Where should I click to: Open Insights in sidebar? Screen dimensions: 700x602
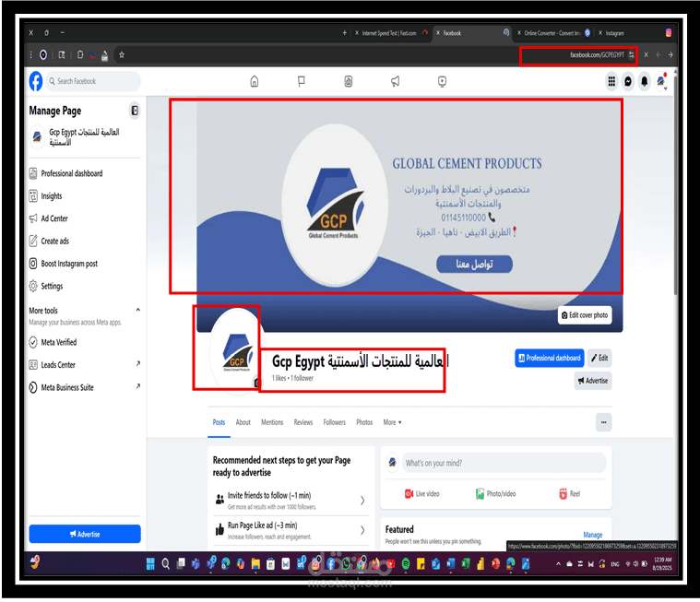tap(52, 196)
